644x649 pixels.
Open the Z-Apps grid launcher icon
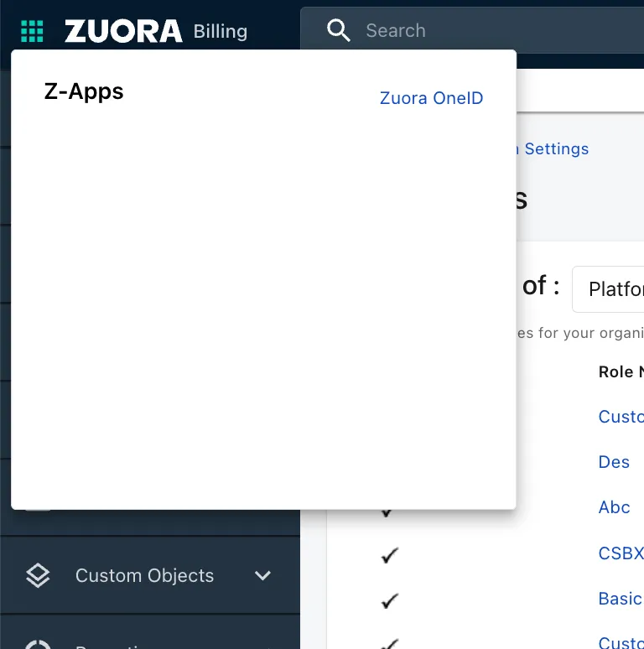(x=32, y=31)
